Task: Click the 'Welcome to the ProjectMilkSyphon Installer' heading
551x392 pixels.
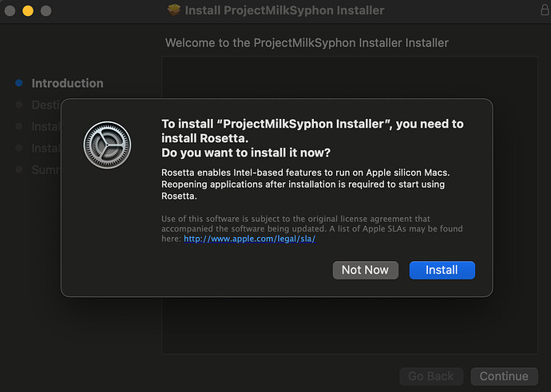Action: click(x=307, y=43)
